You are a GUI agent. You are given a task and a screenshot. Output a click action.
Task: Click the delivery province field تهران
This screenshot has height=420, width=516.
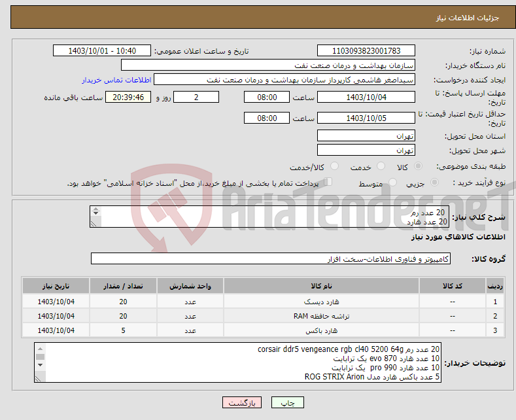(x=366, y=135)
